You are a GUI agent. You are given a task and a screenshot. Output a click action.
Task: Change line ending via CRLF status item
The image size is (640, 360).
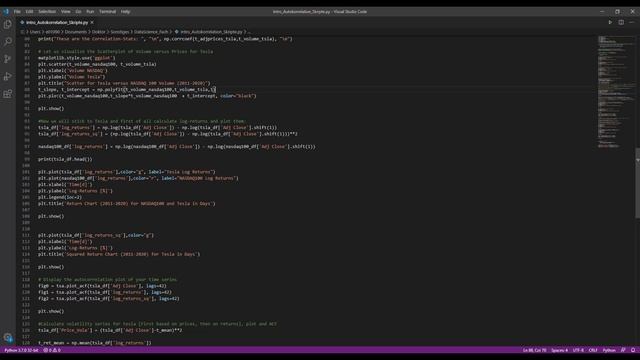pos(593,350)
